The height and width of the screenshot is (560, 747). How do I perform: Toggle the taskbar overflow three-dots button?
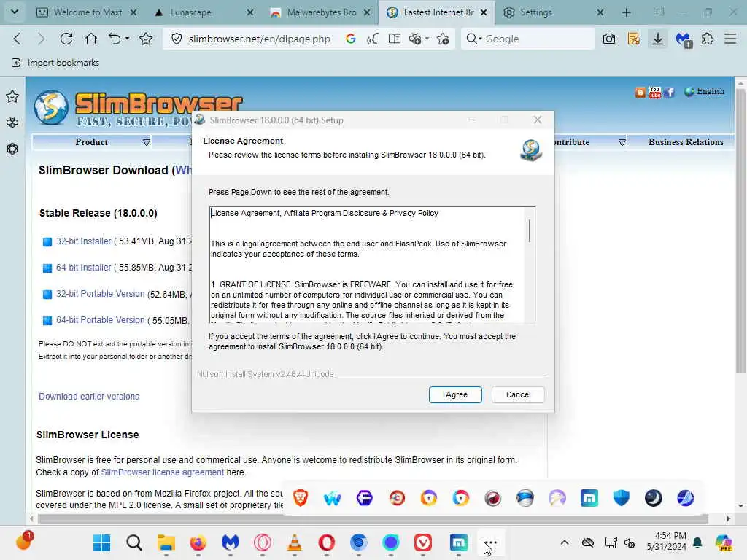pos(490,542)
